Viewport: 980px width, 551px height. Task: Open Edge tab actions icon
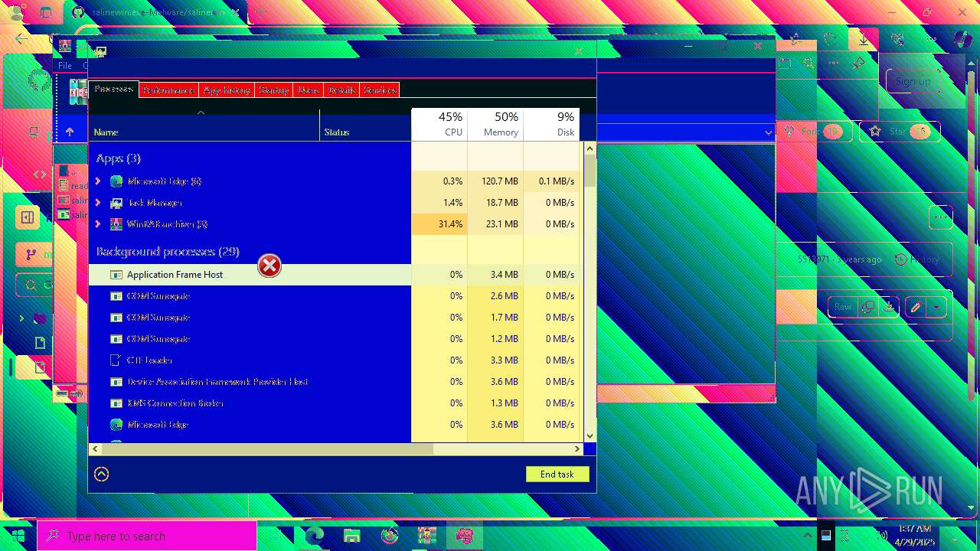tap(46, 12)
